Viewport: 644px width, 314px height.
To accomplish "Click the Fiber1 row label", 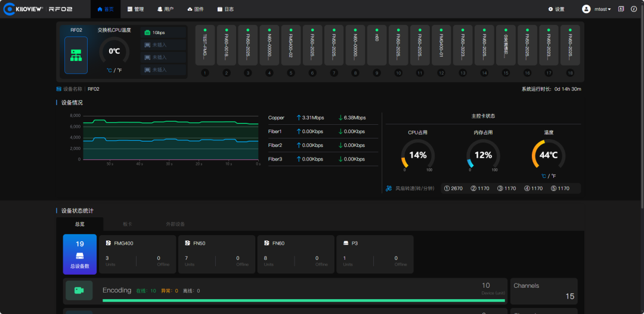I will click(x=275, y=131).
